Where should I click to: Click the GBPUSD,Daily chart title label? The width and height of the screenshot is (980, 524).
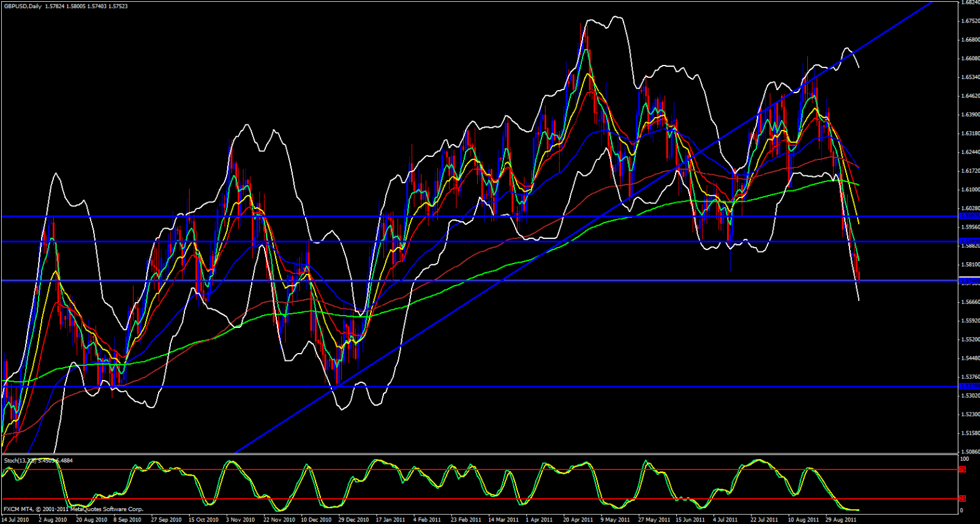(23, 6)
